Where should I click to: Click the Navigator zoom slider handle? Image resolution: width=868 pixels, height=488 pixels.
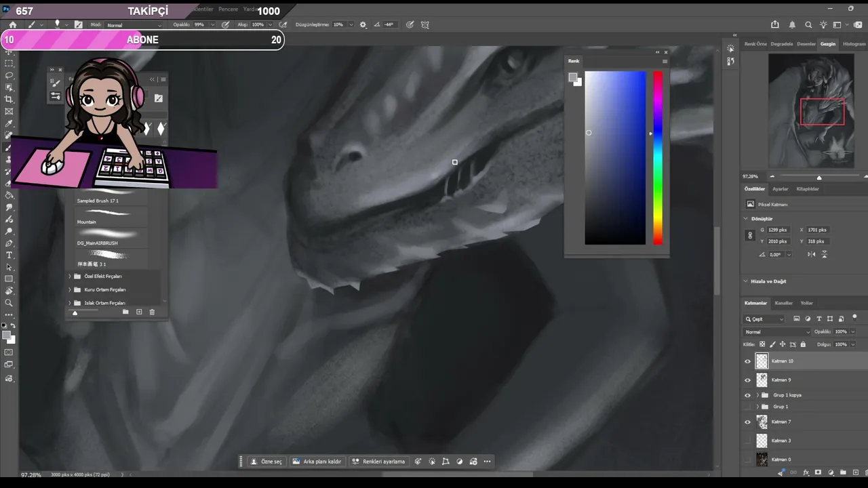click(x=818, y=178)
